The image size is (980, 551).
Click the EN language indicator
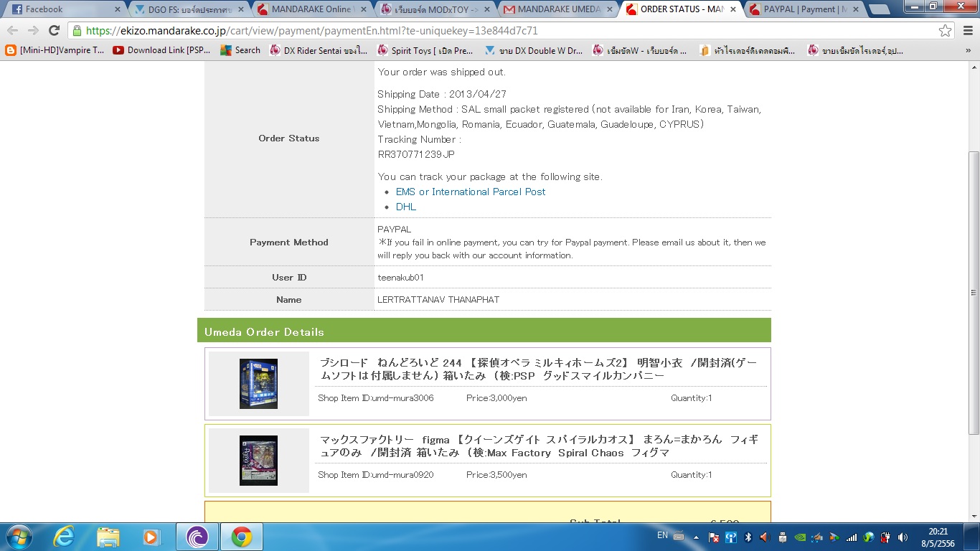[662, 535]
